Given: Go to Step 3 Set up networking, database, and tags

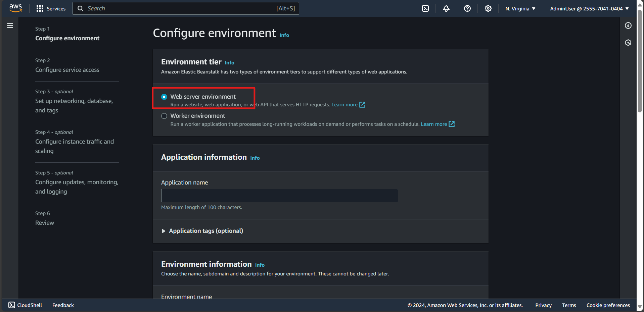Looking at the screenshot, I should coord(74,106).
